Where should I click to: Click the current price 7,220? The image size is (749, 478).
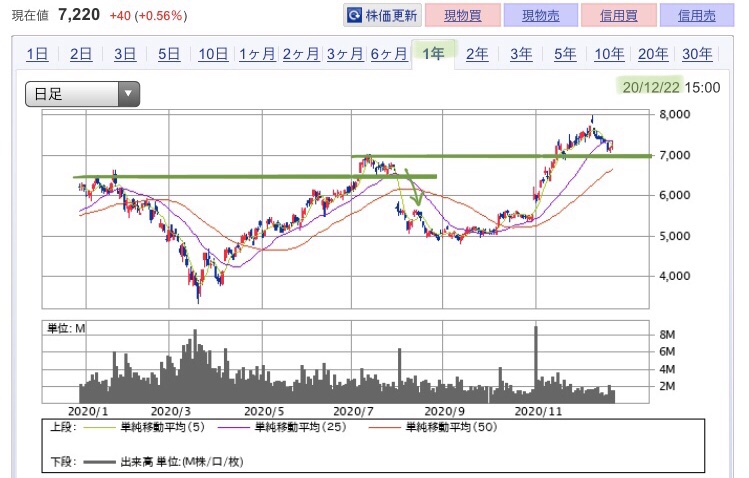pos(79,15)
